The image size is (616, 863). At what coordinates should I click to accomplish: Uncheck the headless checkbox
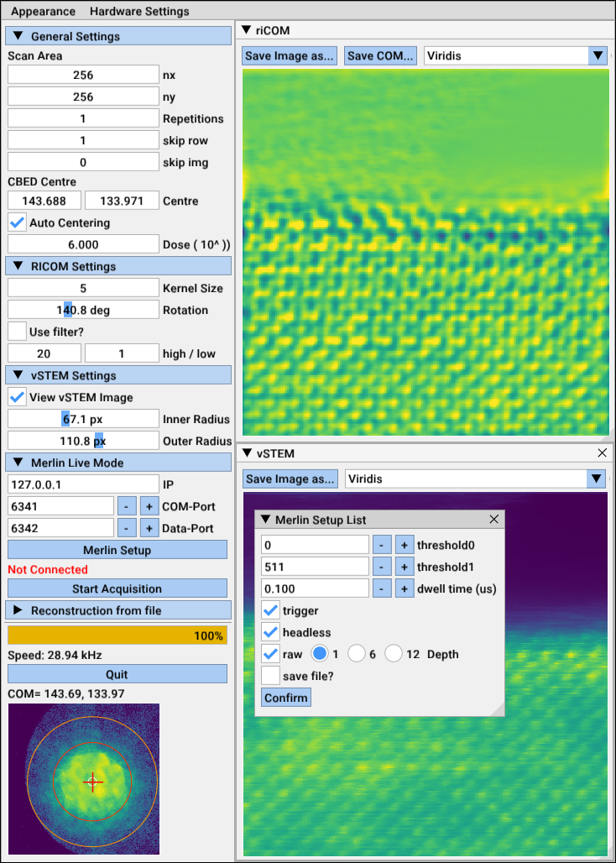[270, 632]
